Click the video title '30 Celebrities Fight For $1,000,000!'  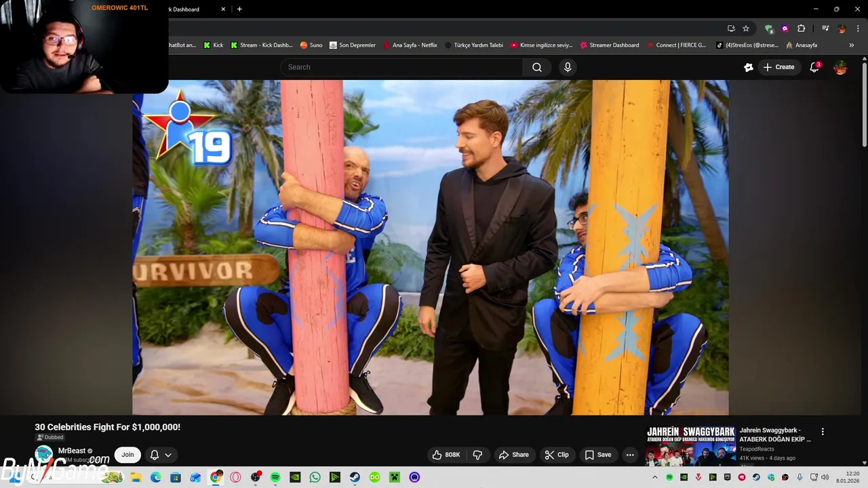coord(107,427)
